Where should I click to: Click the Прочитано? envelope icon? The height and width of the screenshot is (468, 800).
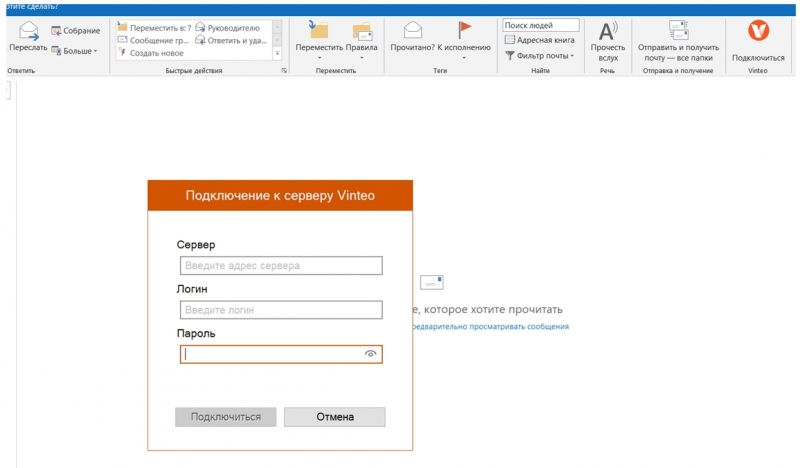click(413, 30)
